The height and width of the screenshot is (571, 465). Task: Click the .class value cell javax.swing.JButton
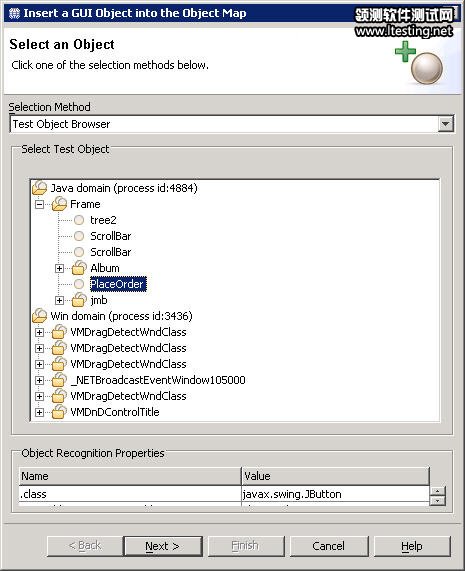335,494
